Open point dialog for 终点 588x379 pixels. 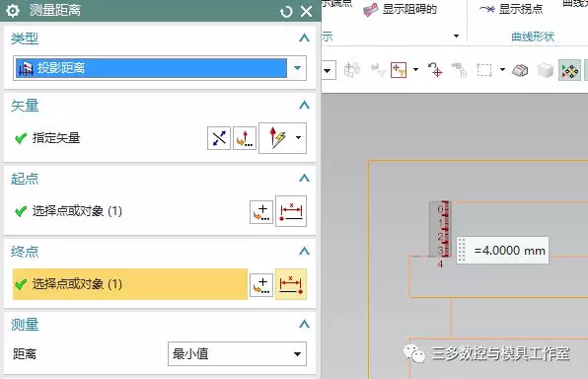[261, 285]
